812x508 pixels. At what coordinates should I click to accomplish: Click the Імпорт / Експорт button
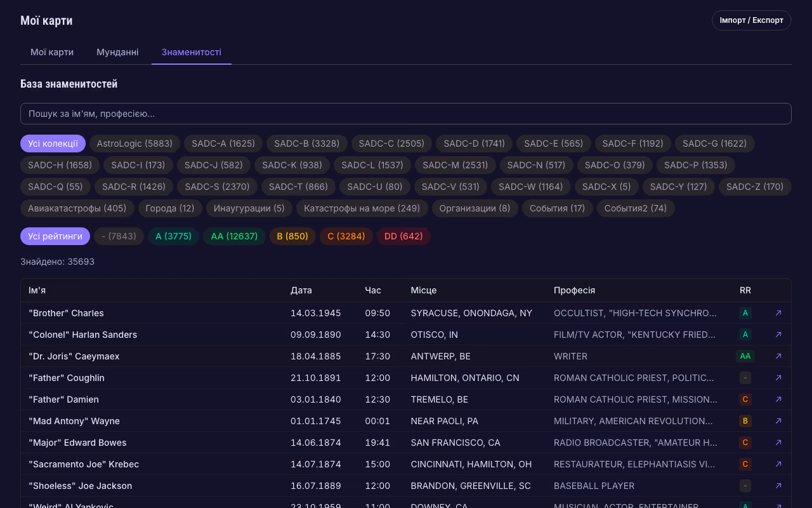[751, 20]
